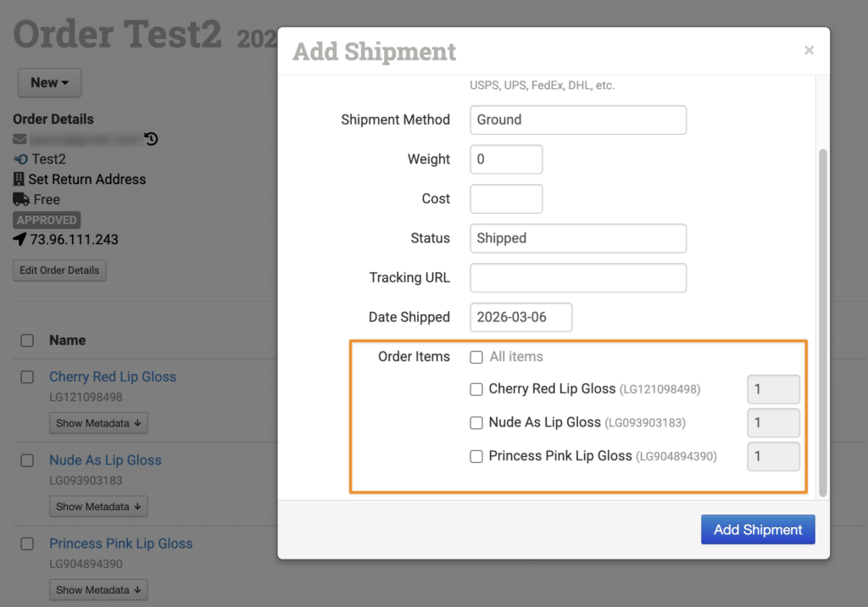This screenshot has height=607, width=868.
Task: Enable Princess Pink Lip Gloss shipment item
Action: click(477, 457)
